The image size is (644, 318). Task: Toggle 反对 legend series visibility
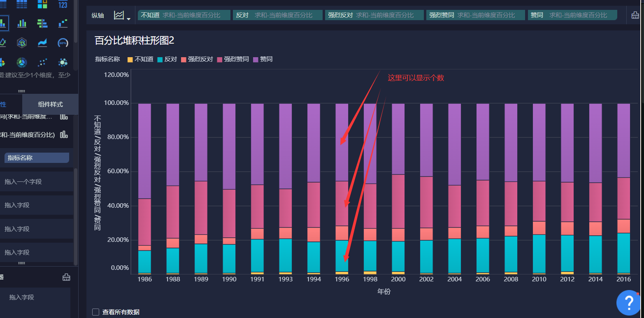(167, 59)
